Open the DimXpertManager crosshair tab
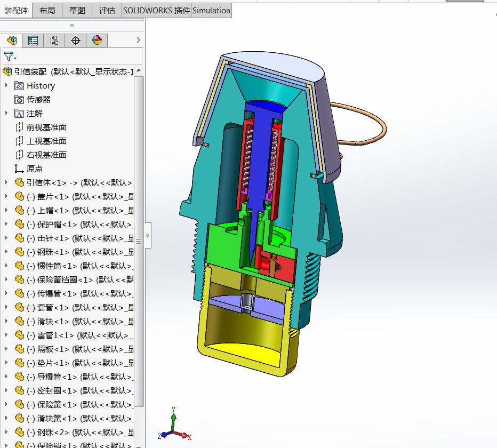Screen dimensions: 497x448 click(75, 40)
